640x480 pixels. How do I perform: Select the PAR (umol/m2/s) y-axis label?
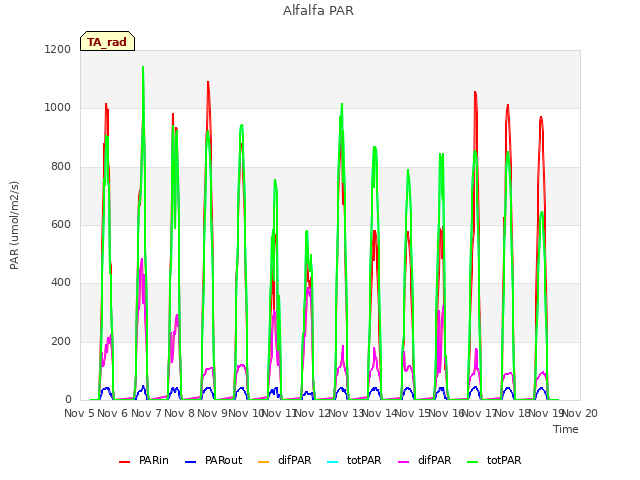[x=14, y=225]
